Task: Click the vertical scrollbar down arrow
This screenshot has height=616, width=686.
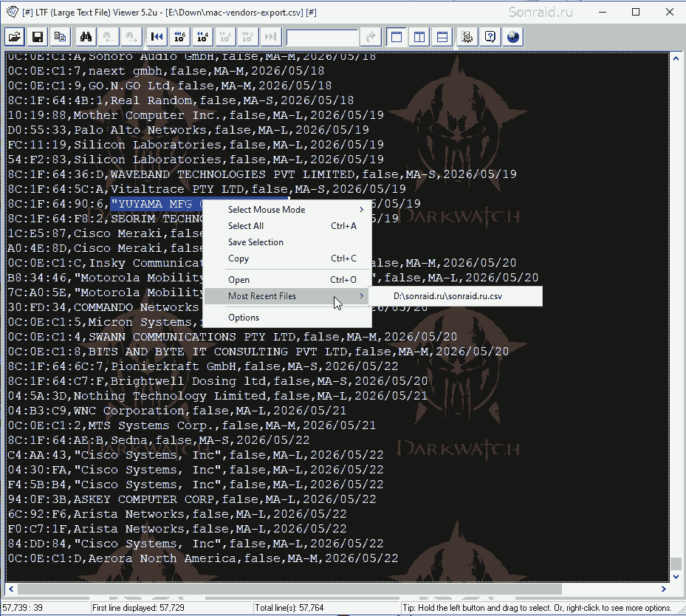Action: pyautogui.click(x=676, y=577)
